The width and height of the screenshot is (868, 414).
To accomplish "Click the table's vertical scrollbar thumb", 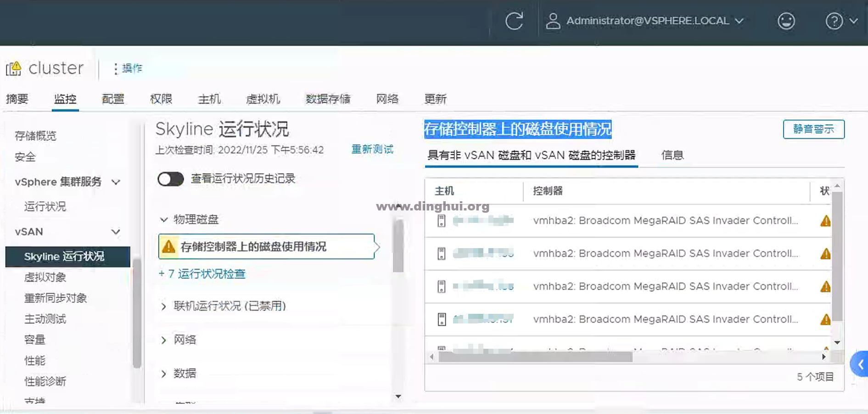I will tap(837, 256).
